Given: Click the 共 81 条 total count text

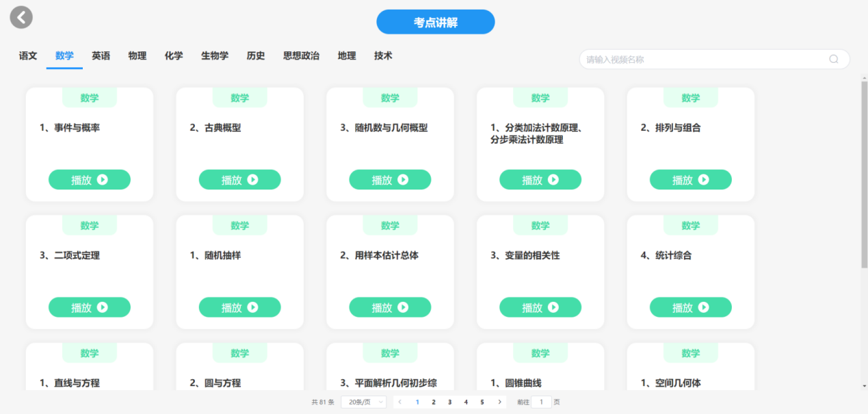Looking at the screenshot, I should coord(323,402).
